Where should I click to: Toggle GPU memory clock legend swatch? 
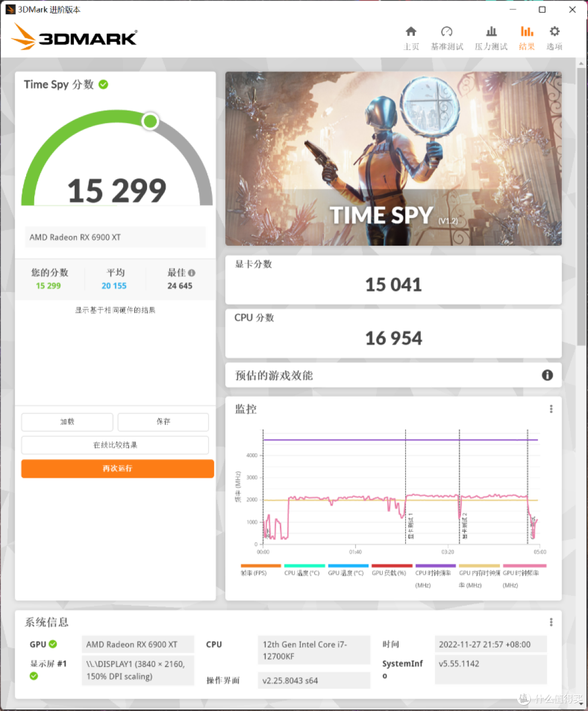tap(479, 566)
